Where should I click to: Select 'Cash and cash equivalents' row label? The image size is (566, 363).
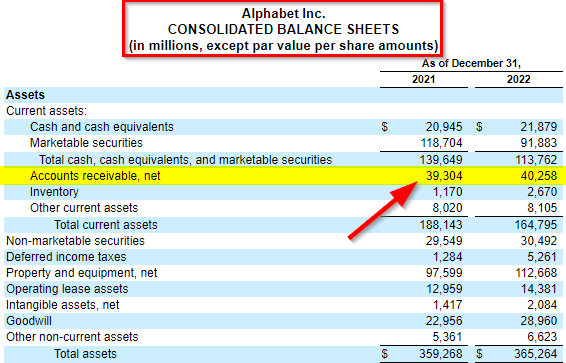tap(101, 127)
